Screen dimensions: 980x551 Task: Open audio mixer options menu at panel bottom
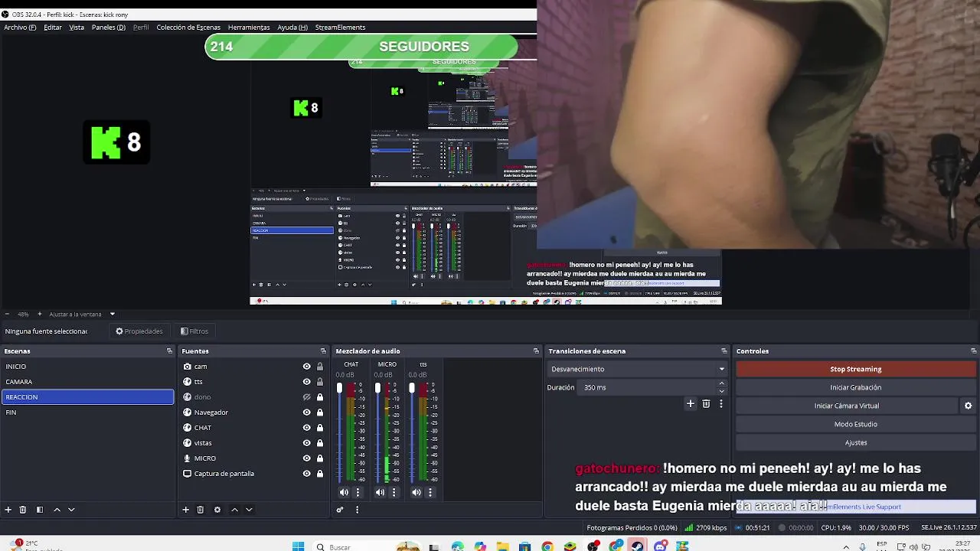[357, 510]
